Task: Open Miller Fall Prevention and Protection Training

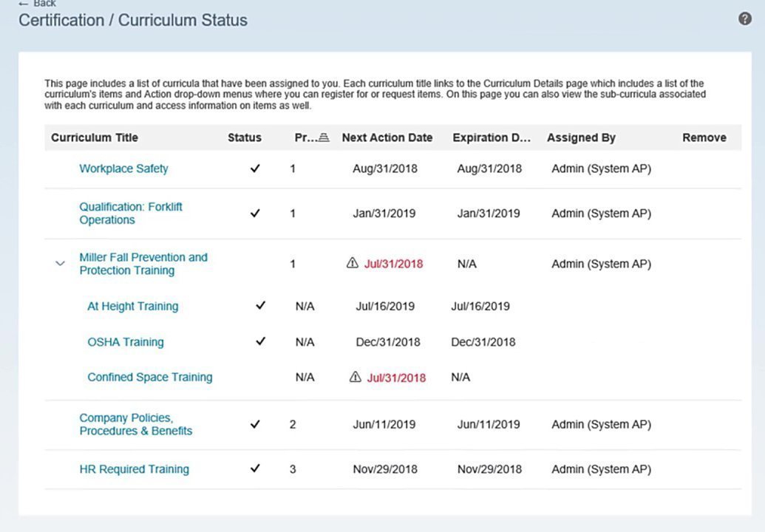Action: (x=143, y=264)
